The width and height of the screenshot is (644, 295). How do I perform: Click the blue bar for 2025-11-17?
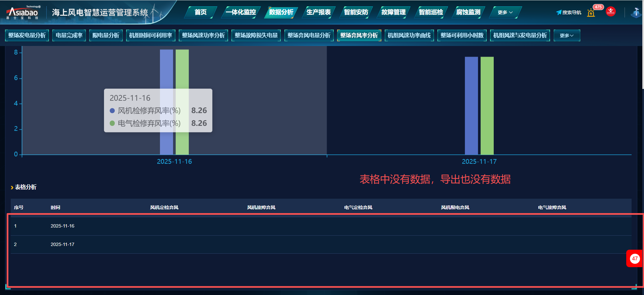click(x=471, y=106)
